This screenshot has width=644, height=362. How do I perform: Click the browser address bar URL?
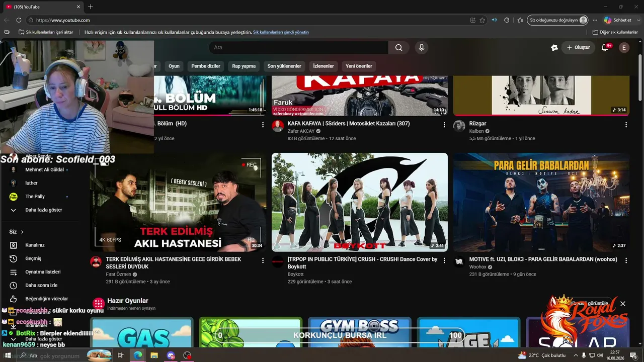tap(63, 20)
